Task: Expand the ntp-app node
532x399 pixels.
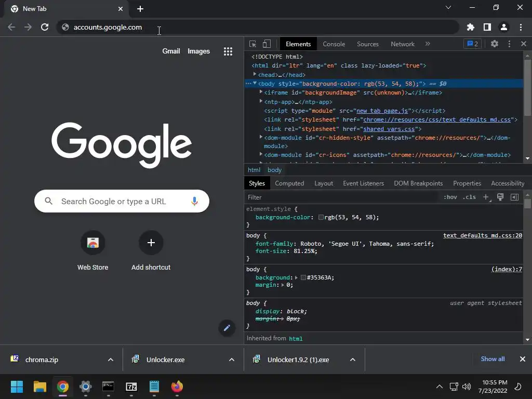Action: (261, 101)
